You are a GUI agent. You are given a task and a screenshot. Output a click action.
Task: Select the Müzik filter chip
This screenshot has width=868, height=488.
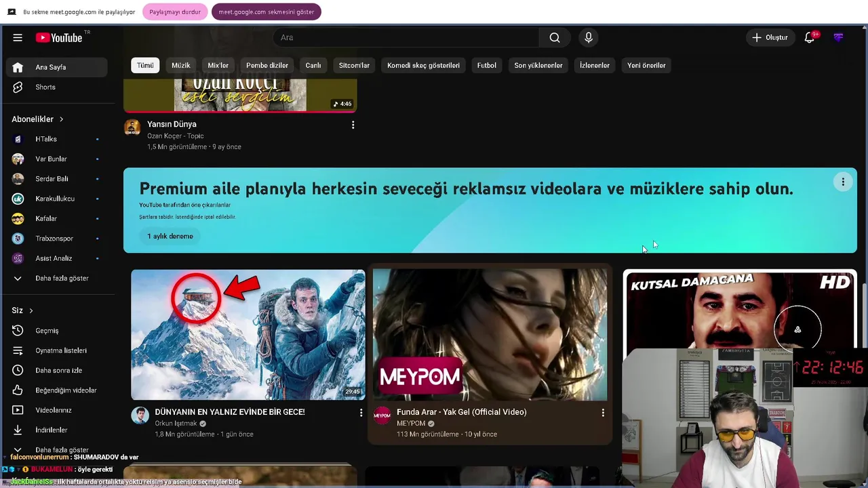point(181,66)
